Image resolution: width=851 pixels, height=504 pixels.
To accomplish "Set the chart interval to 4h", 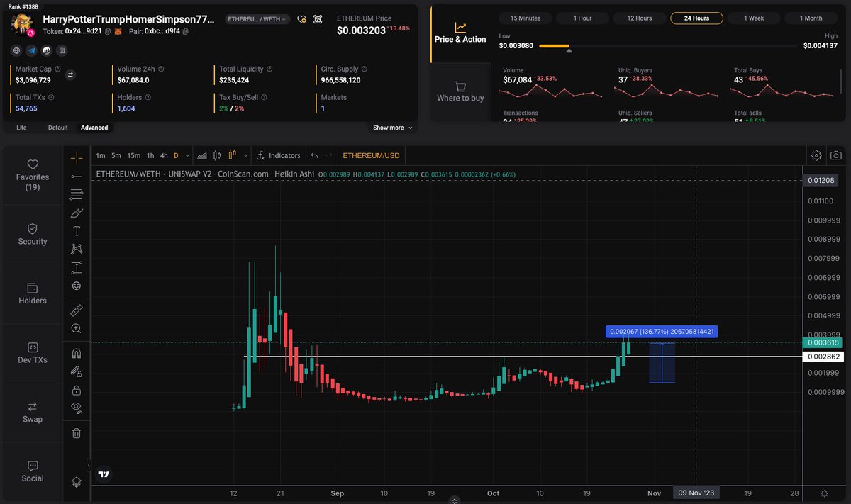I will pos(164,155).
